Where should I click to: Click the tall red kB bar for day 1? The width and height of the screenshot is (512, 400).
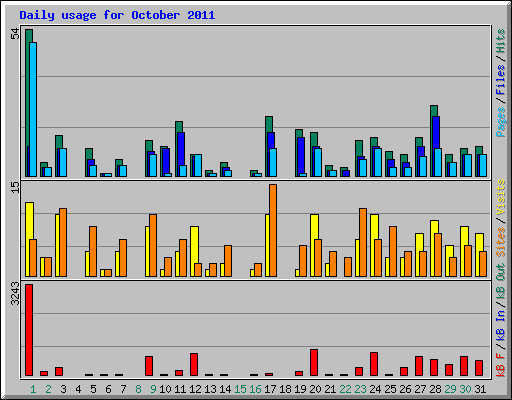29,330
